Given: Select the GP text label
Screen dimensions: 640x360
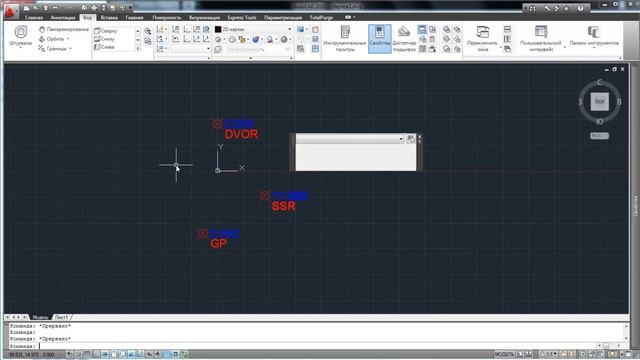Looking at the screenshot, I should click(218, 244).
